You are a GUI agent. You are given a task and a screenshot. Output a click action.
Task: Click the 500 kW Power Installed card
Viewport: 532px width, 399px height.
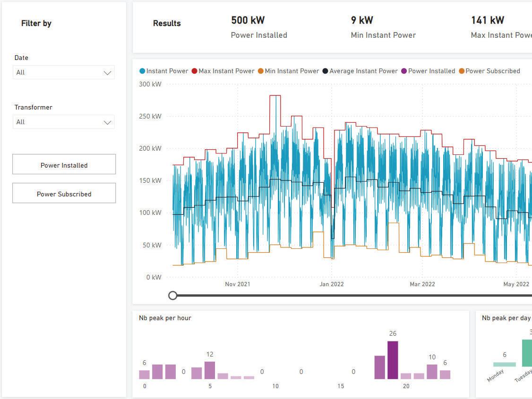259,27
